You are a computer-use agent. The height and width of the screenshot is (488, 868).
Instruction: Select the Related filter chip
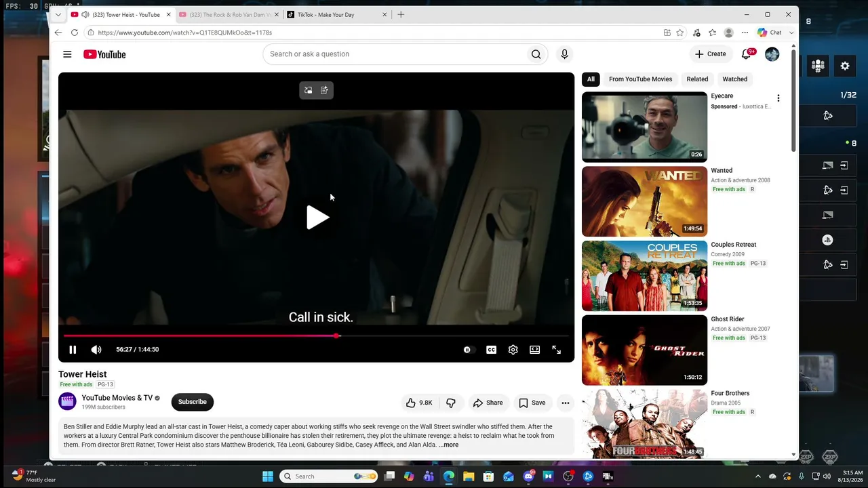(x=697, y=79)
